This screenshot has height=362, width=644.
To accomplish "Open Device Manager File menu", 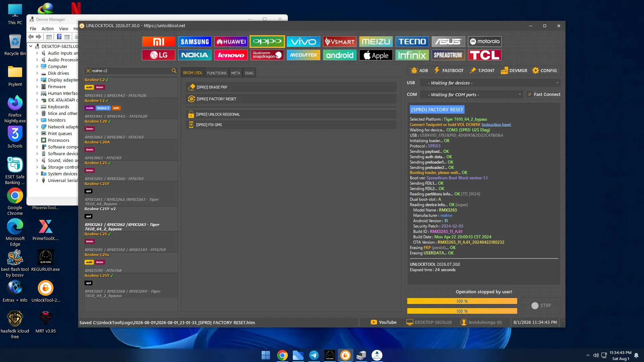I will pos(33,28).
